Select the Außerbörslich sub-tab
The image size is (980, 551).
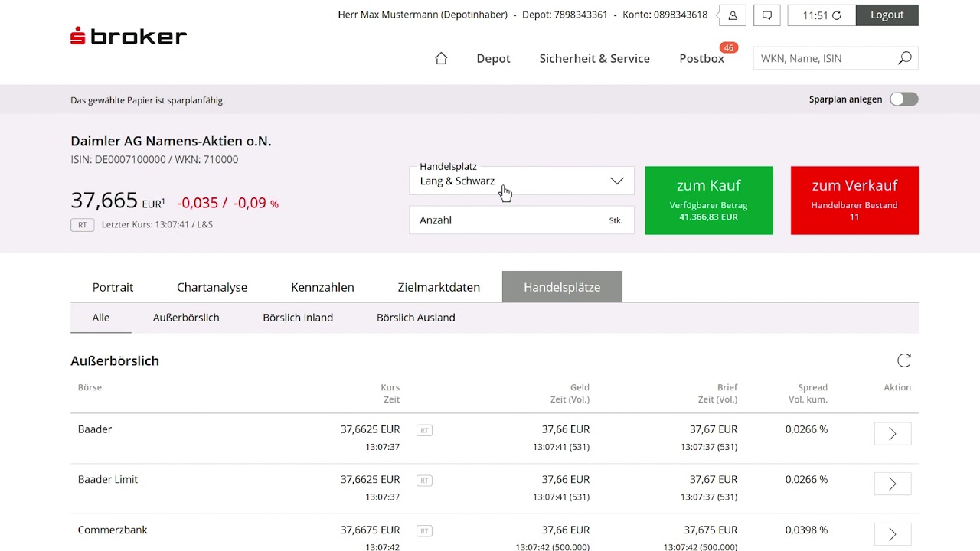coord(186,318)
